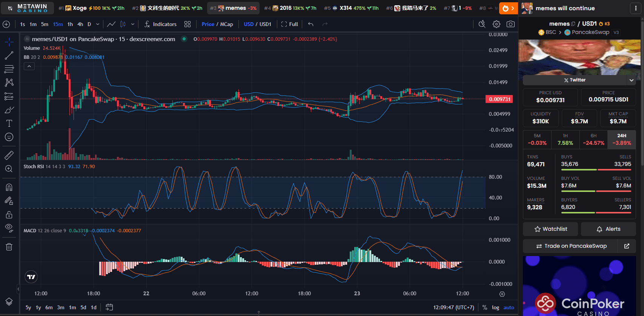Add symbol with plus icon
This screenshot has height=316, width=644.
[x=6, y=24]
